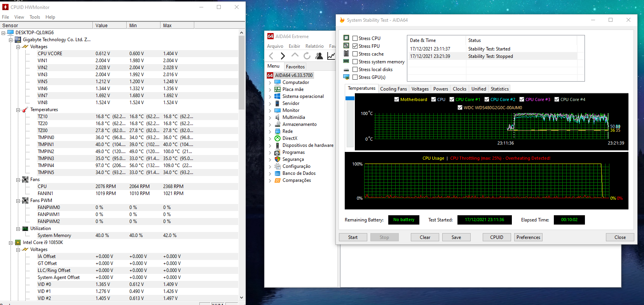Select the Dispositivos de hardware icon
The image size is (644, 305).
click(277, 145)
